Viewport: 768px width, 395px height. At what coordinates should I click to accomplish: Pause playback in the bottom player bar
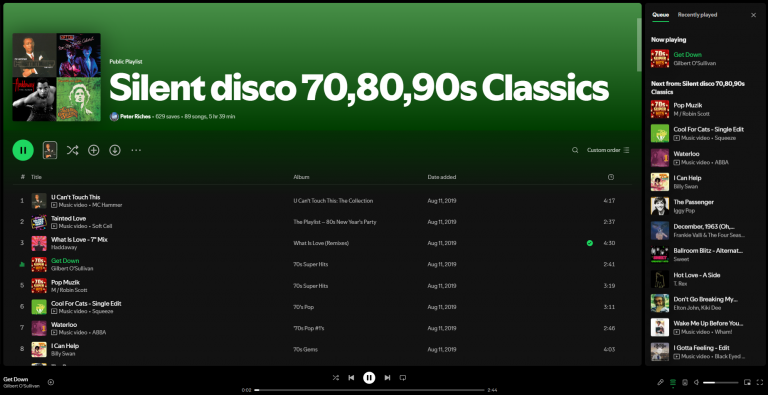click(369, 377)
